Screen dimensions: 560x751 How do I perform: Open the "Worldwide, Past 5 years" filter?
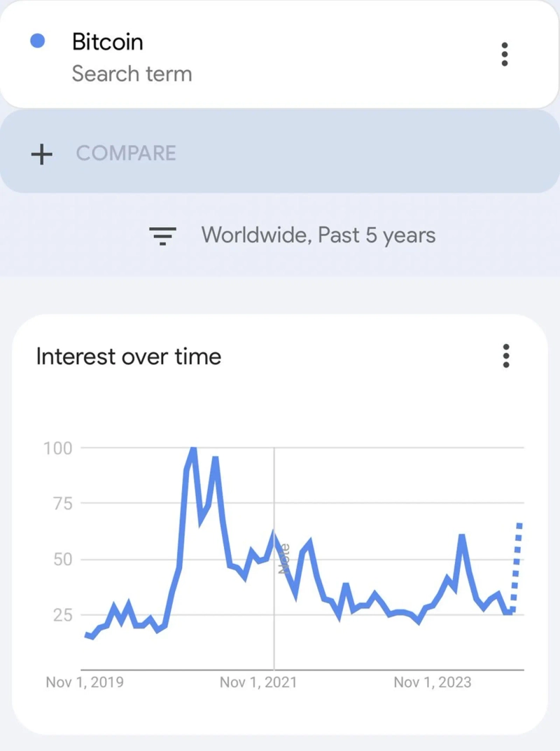(x=318, y=235)
